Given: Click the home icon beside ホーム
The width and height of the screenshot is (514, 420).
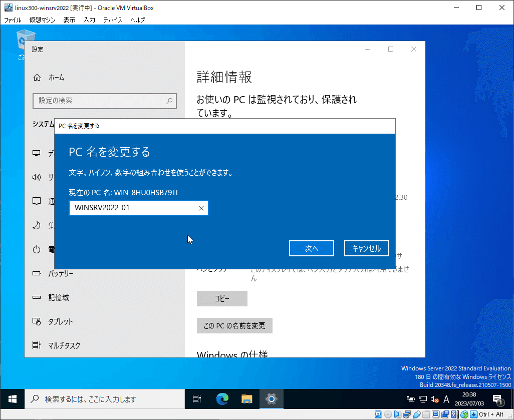Looking at the screenshot, I should tap(37, 78).
